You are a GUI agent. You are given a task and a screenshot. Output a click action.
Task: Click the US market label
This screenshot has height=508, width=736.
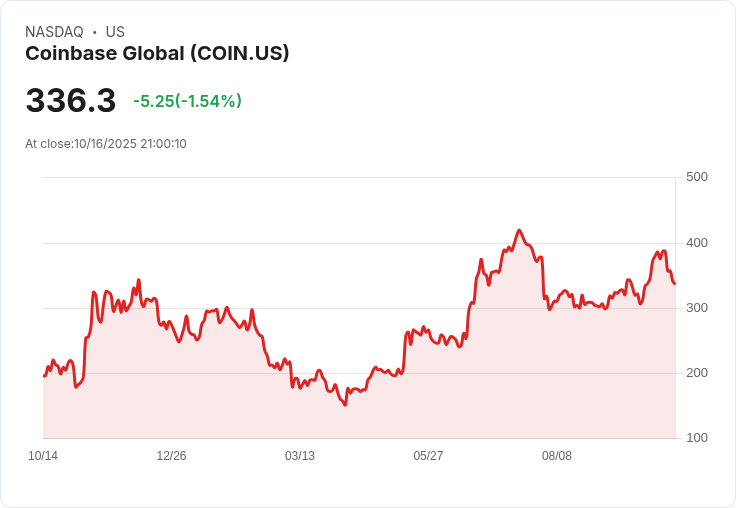[x=115, y=32]
